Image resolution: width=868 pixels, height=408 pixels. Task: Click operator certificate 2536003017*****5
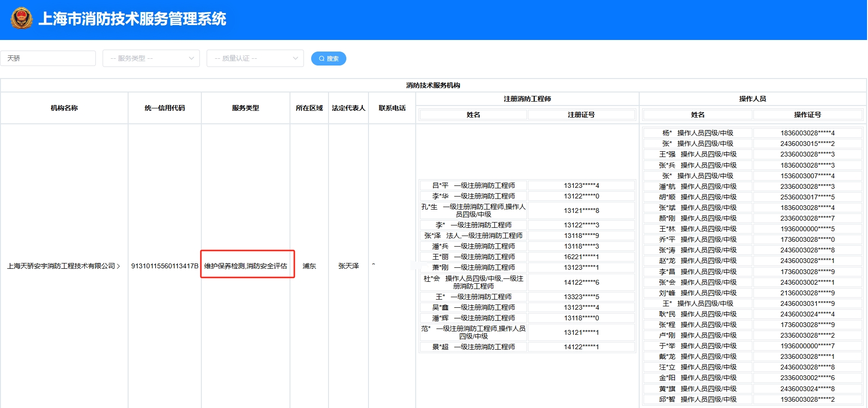point(807,197)
